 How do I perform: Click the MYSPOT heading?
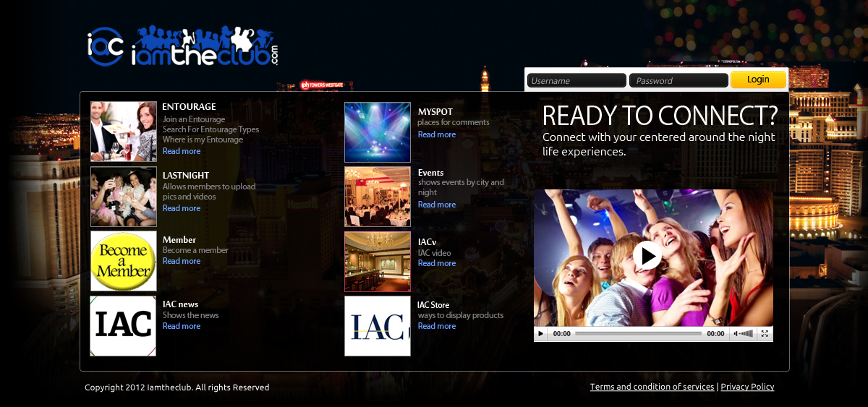point(435,112)
